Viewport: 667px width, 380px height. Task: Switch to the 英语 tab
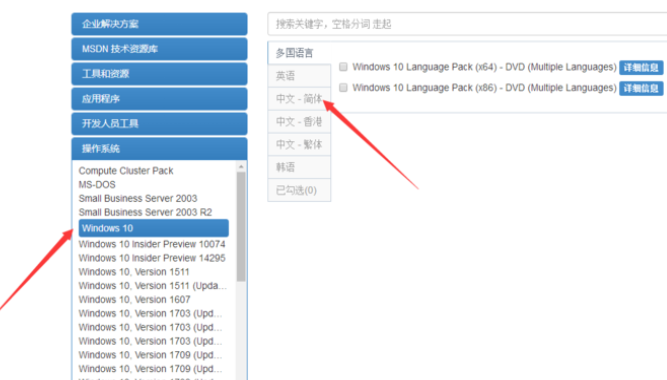[x=299, y=76]
